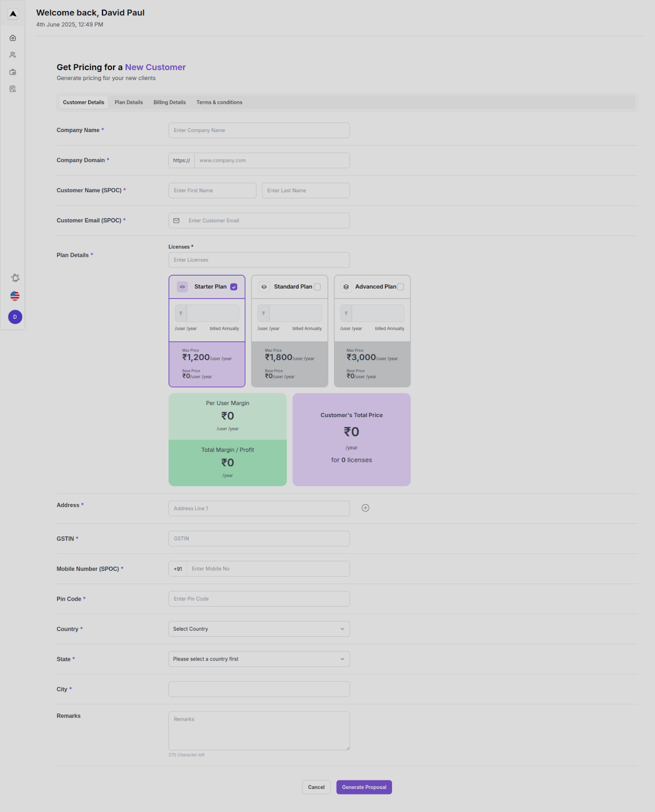Check the Standard Plan checkbox

tap(317, 287)
